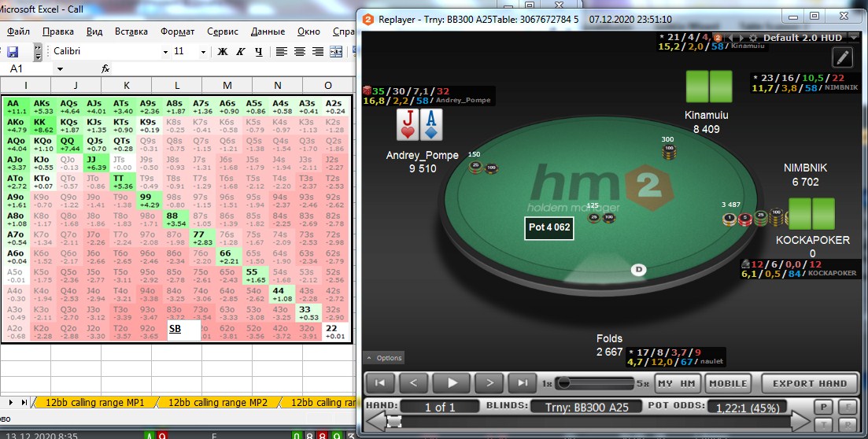Switch to next HUD with right arrow
The width and height of the screenshot is (868, 439).
tap(741, 38)
